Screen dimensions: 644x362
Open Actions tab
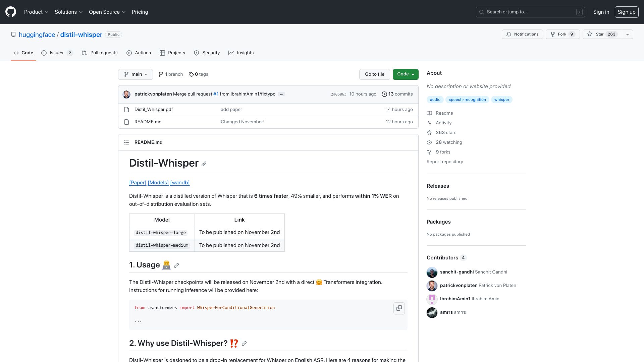point(139,53)
